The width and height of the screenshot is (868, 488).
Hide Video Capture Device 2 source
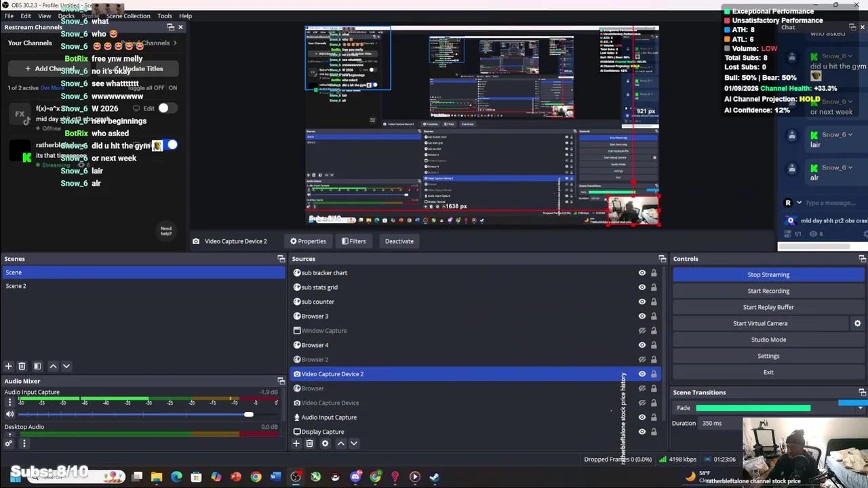click(x=642, y=374)
